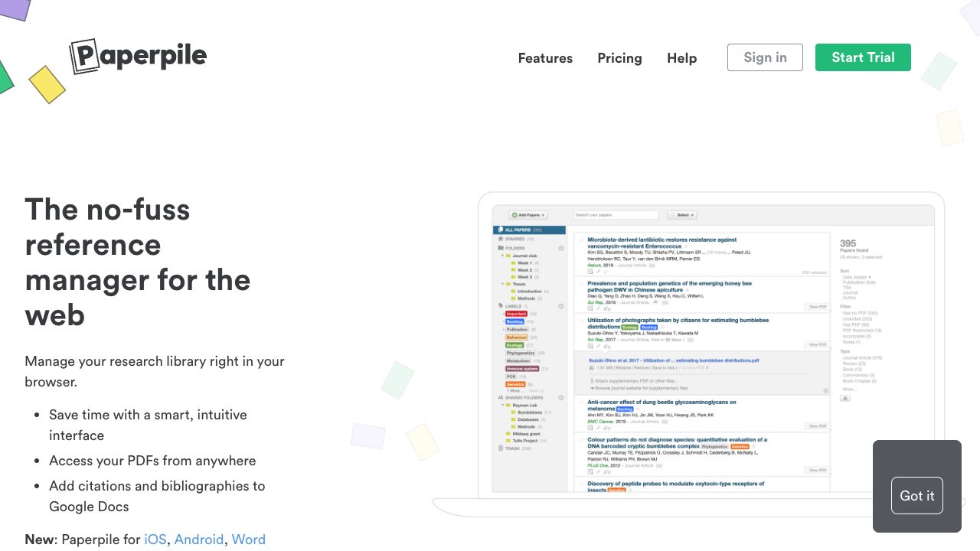Tick checkbox for Microbiota-derived lantibiotic paper
The image size is (980, 551).
point(581,240)
